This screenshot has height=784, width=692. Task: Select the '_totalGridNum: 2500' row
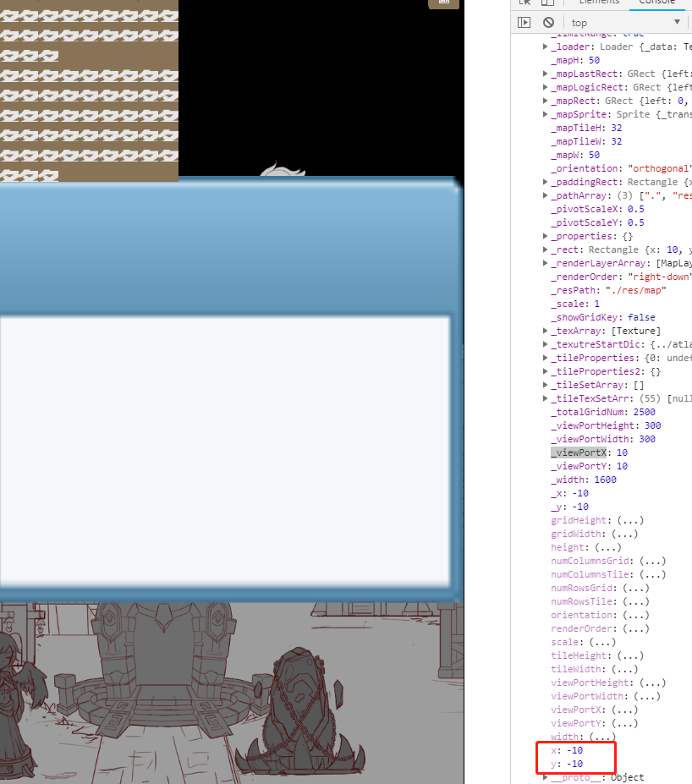(603, 412)
